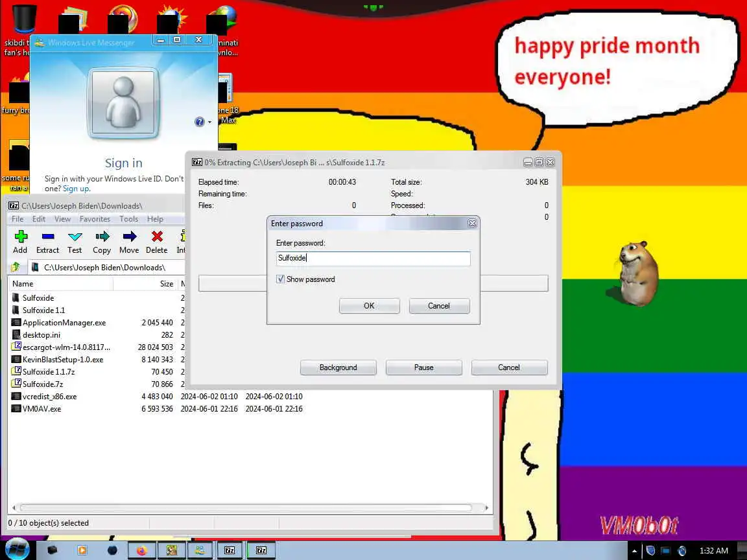The image size is (747, 560).
Task: Click the Enter password text field
Action: click(373, 258)
